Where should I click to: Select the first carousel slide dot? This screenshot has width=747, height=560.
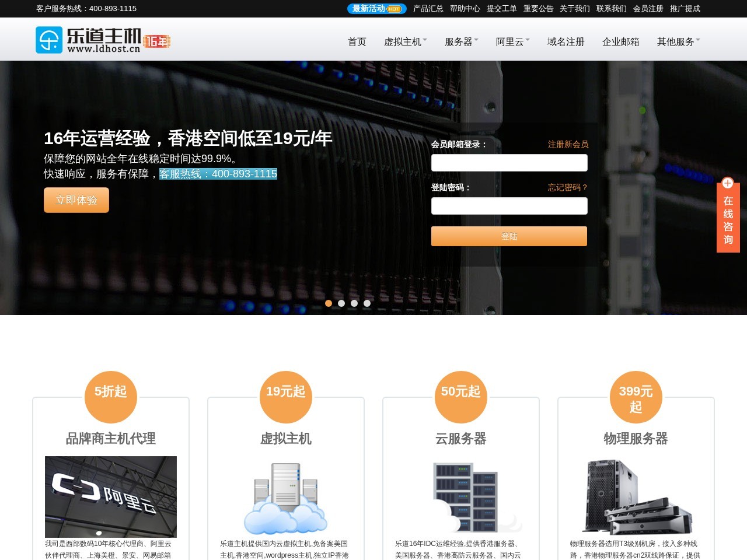point(329,303)
